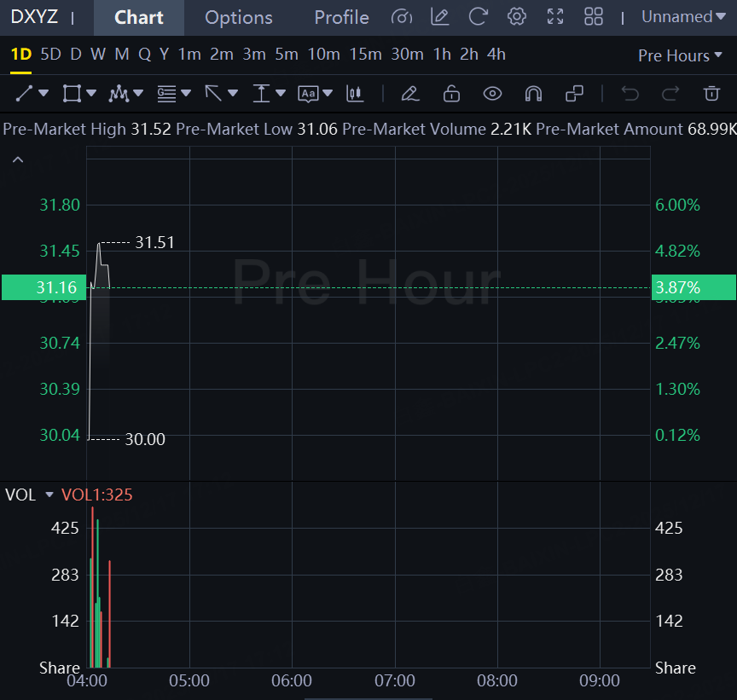The height and width of the screenshot is (700, 737).
Task: Open chart settings gear icon
Action: click(x=516, y=16)
